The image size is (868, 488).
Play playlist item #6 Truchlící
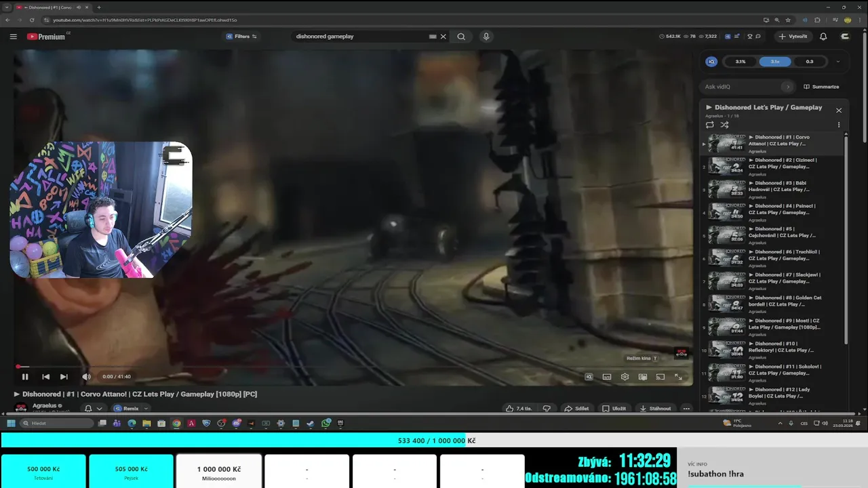click(x=772, y=258)
